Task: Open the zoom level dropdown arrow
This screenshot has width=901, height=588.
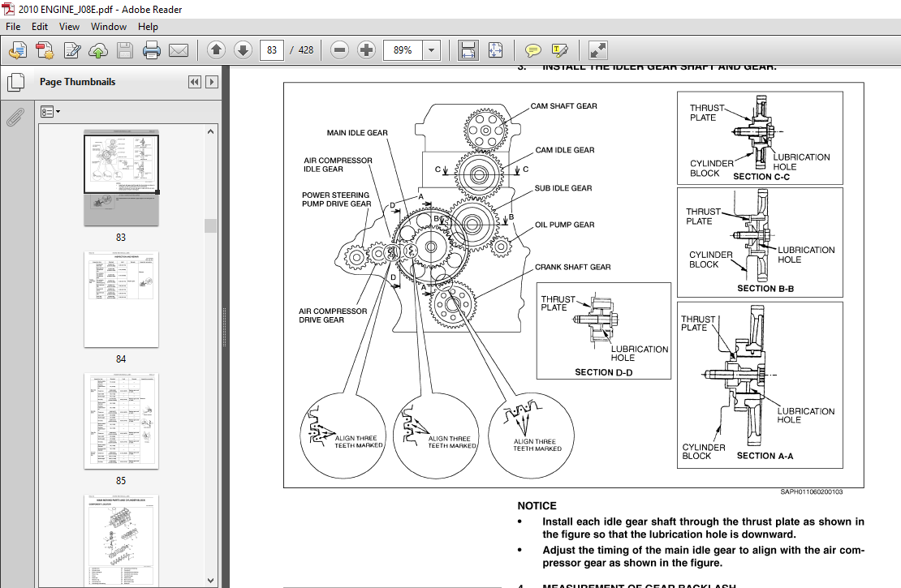Action: pyautogui.click(x=432, y=50)
